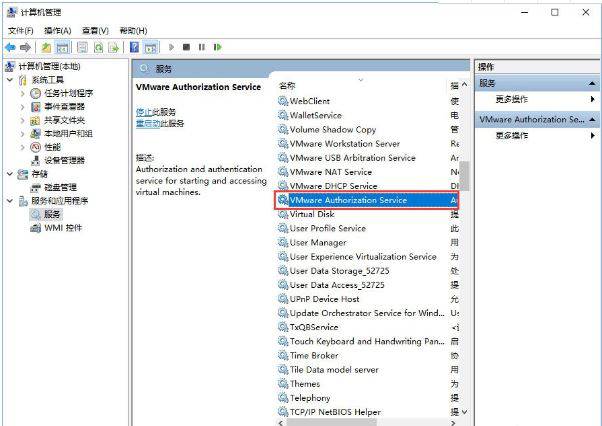The image size is (602, 426).
Task: Open the 操作(A) menu
Action: coord(58,30)
